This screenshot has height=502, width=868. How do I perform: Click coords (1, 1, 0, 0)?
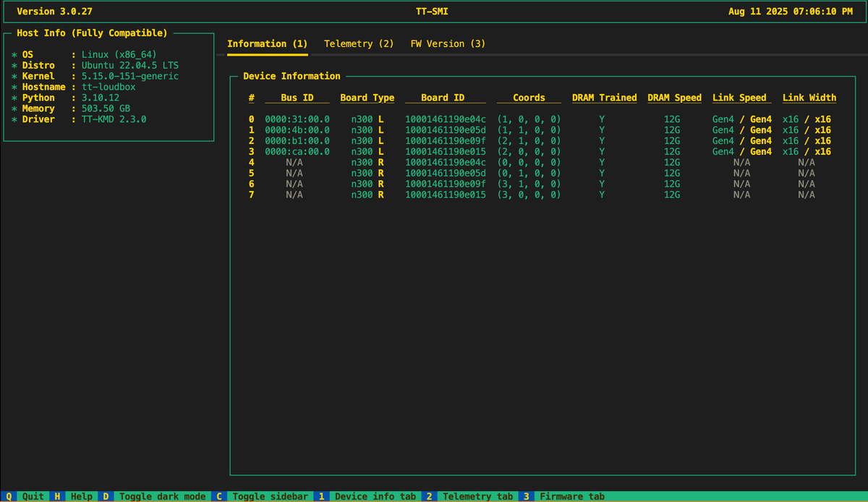[529, 130]
